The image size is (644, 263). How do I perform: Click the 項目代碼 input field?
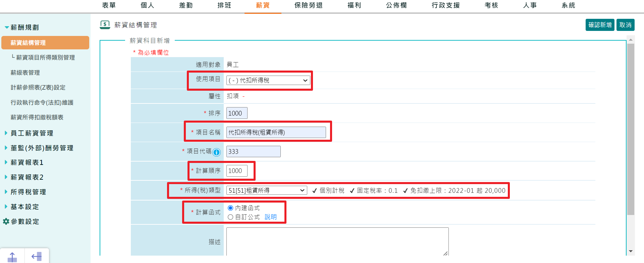pos(254,151)
